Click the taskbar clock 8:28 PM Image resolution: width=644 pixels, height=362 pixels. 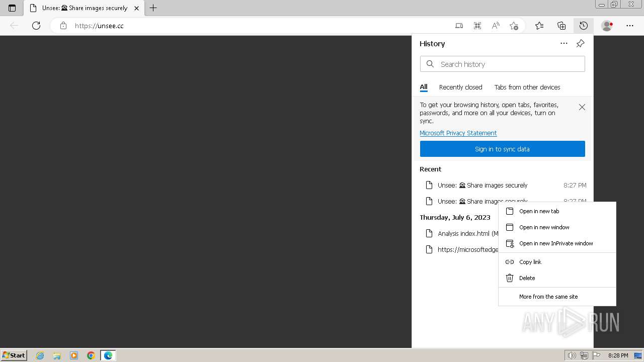[x=618, y=355]
